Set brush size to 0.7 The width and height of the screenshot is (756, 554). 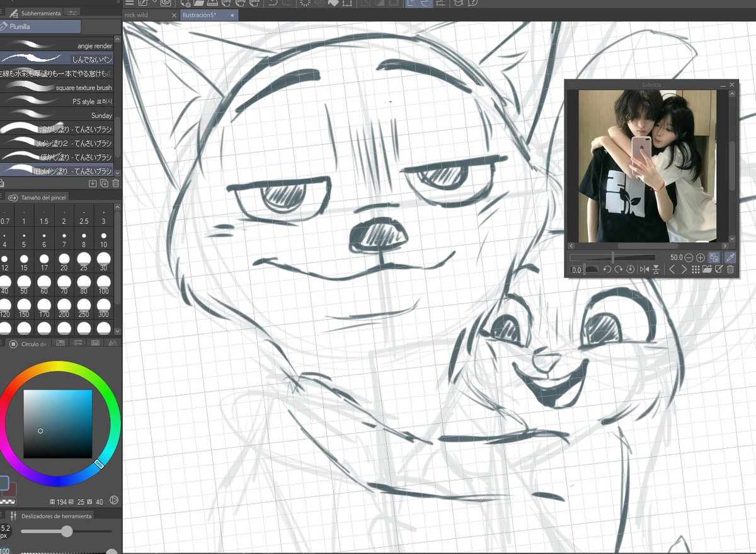click(x=6, y=215)
